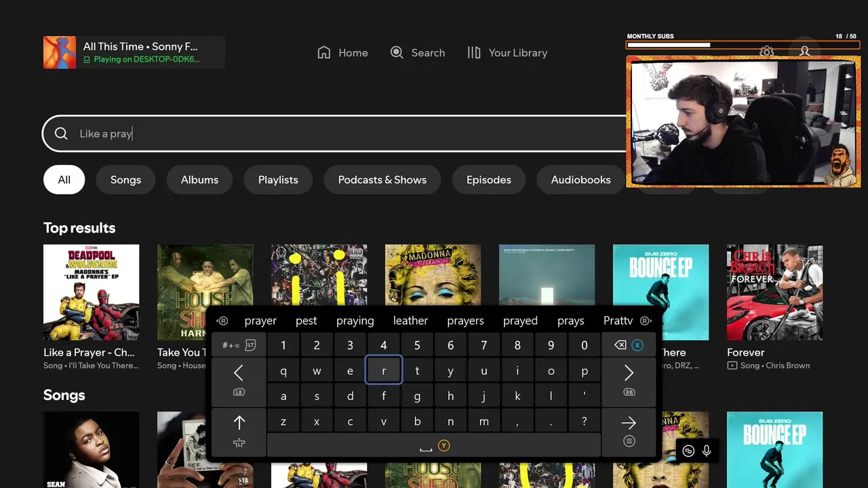This screenshot has width=868, height=488.
Task: Open the Home icon in top navigation
Action: pyautogui.click(x=324, y=53)
